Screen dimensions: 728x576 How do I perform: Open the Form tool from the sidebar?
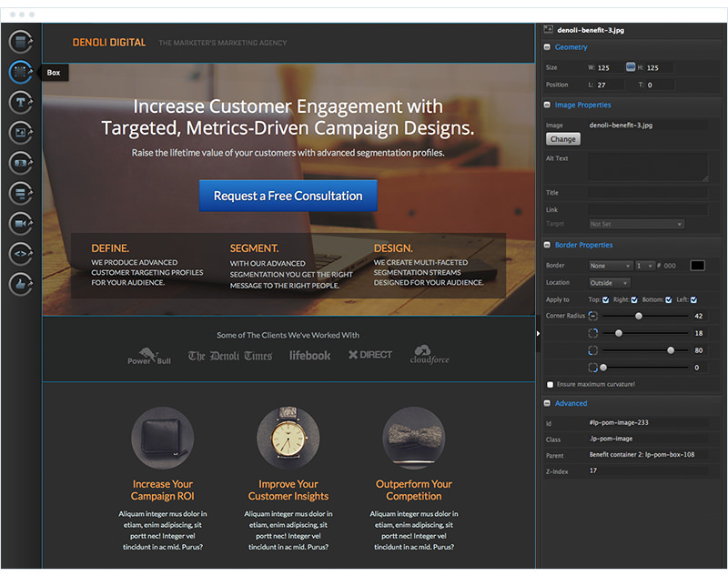[20, 193]
